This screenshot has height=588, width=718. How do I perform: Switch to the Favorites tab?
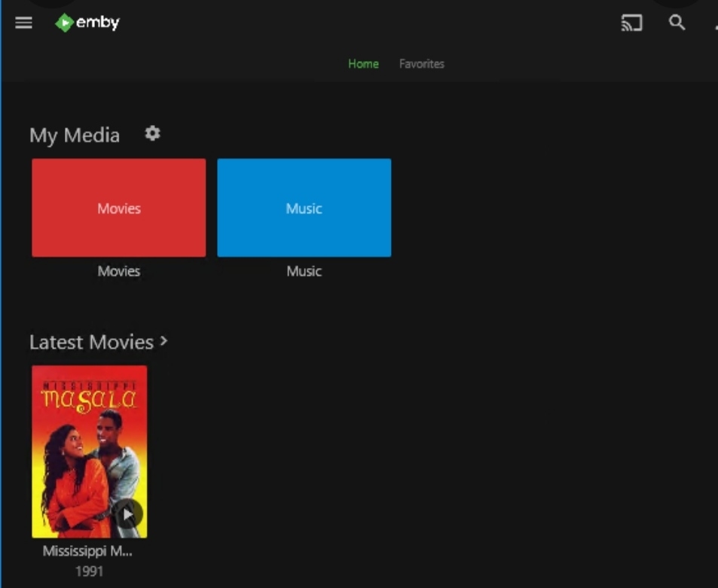(x=421, y=64)
